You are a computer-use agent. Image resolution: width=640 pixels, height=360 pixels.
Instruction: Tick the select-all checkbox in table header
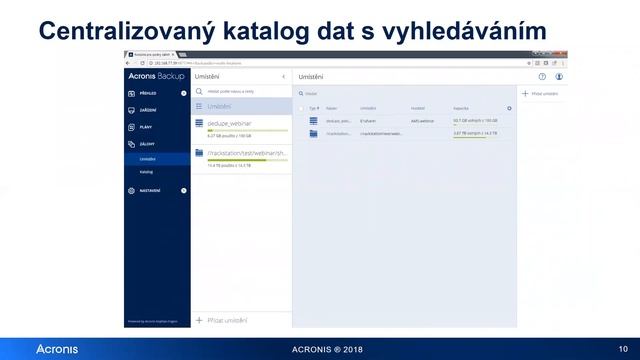301,108
